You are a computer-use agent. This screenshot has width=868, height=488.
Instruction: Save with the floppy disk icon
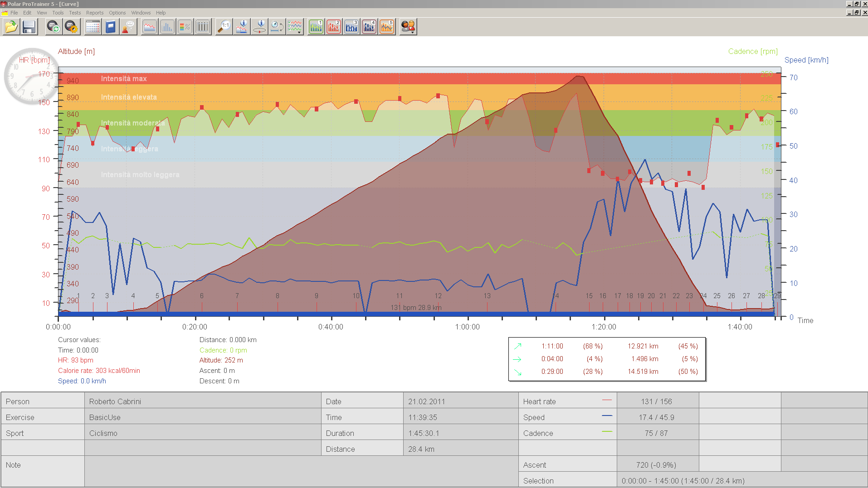(x=29, y=27)
